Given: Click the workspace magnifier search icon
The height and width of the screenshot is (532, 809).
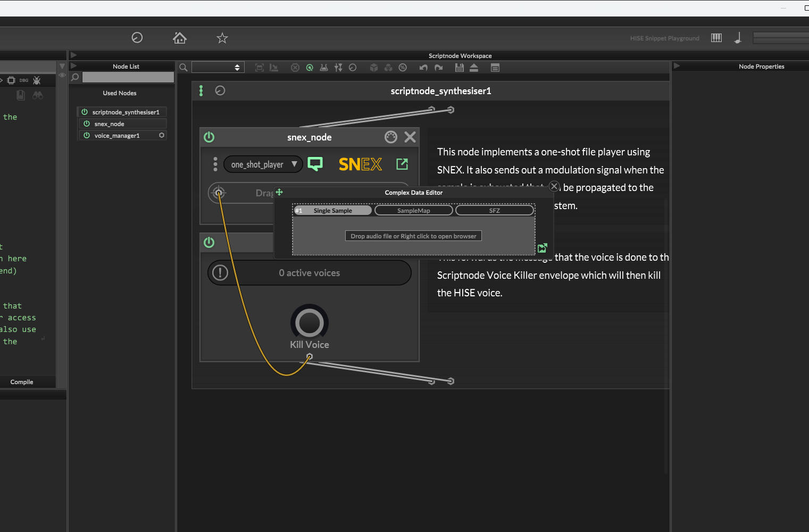Looking at the screenshot, I should pos(184,68).
